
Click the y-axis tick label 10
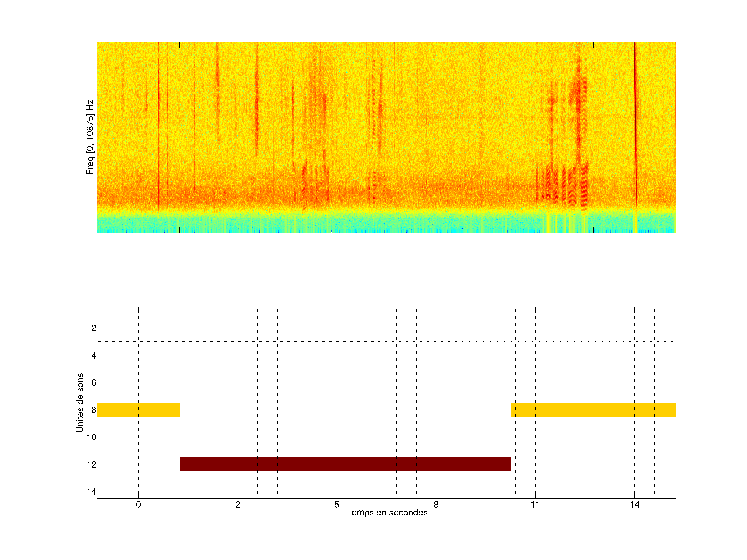(92, 437)
